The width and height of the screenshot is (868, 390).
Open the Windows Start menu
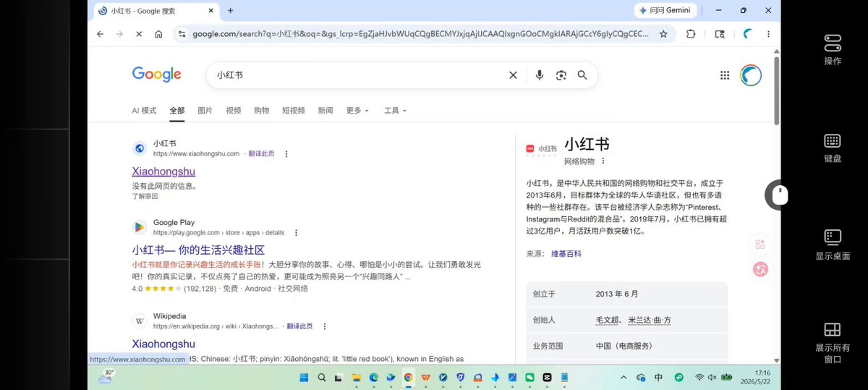click(303, 377)
